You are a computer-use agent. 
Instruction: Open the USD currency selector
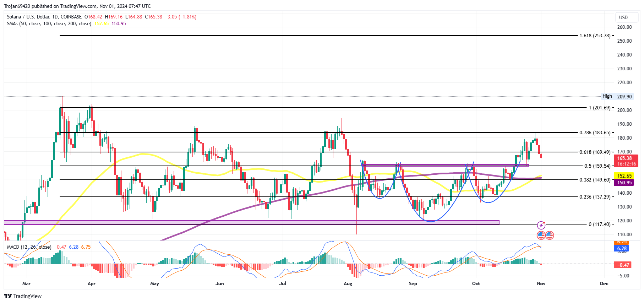click(623, 17)
